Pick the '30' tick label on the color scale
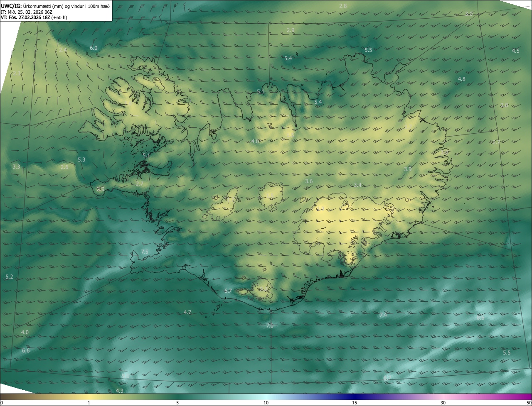Viewport: 532px width, 406px height. pyautogui.click(x=443, y=403)
